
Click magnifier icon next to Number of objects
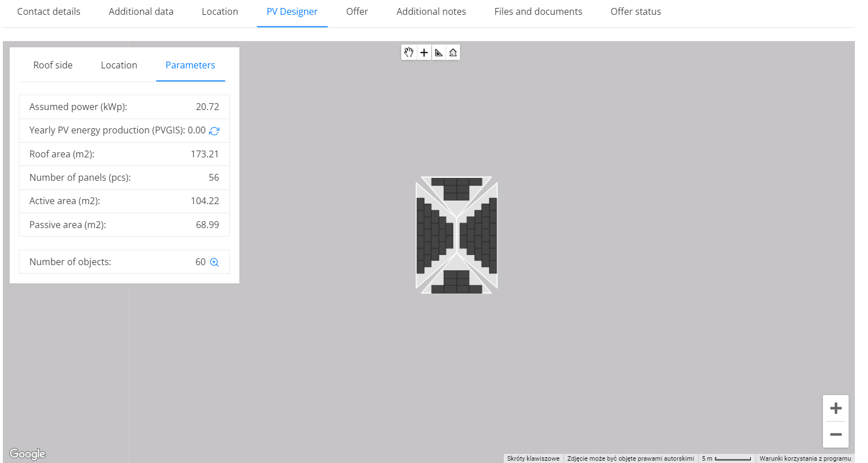214,262
